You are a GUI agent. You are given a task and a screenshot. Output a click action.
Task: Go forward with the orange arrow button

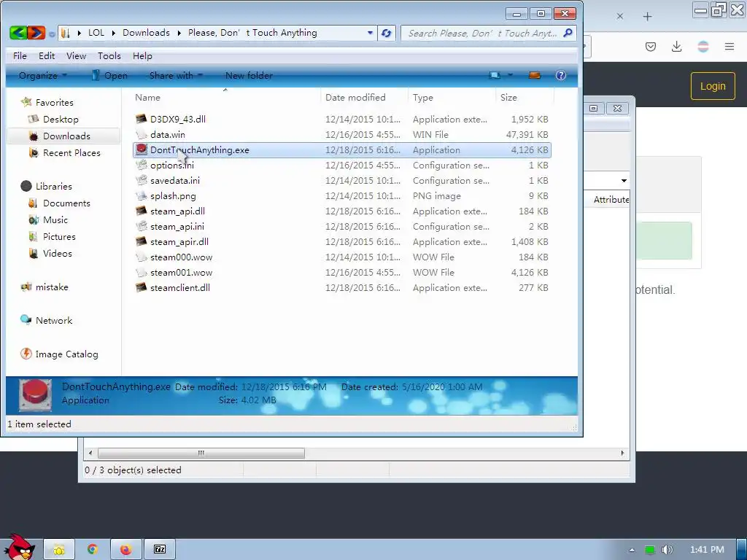click(36, 33)
